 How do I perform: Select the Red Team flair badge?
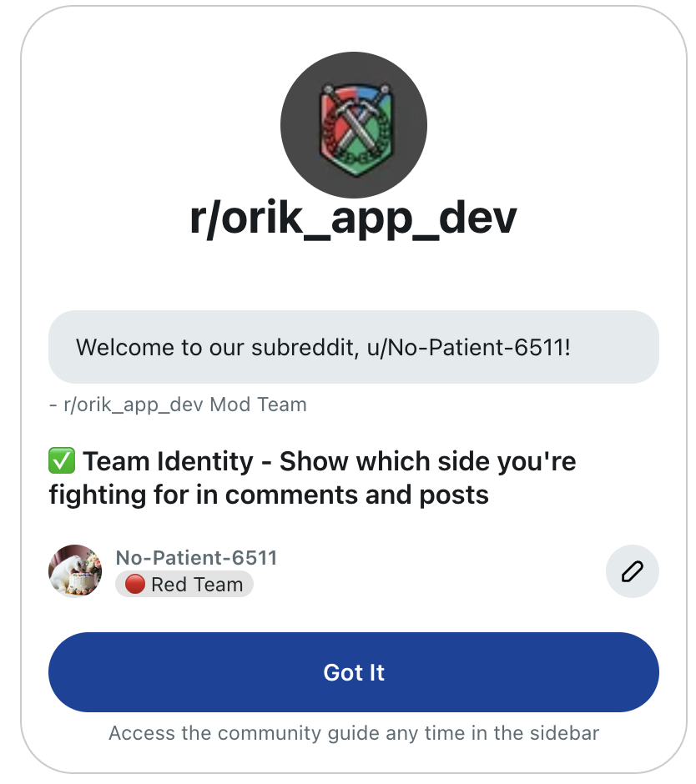point(184,584)
